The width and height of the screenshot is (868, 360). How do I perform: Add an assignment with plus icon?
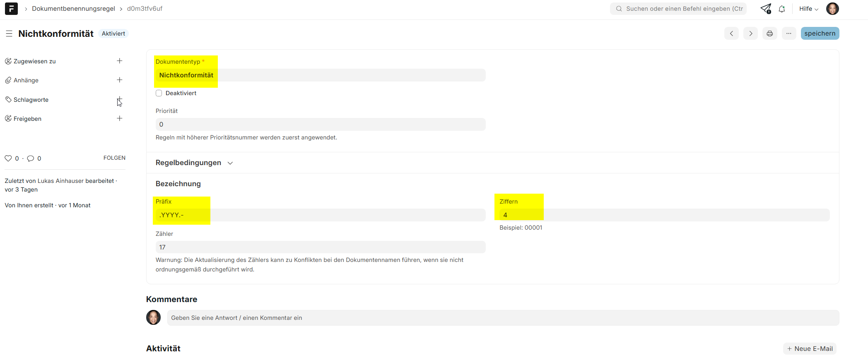click(x=120, y=61)
